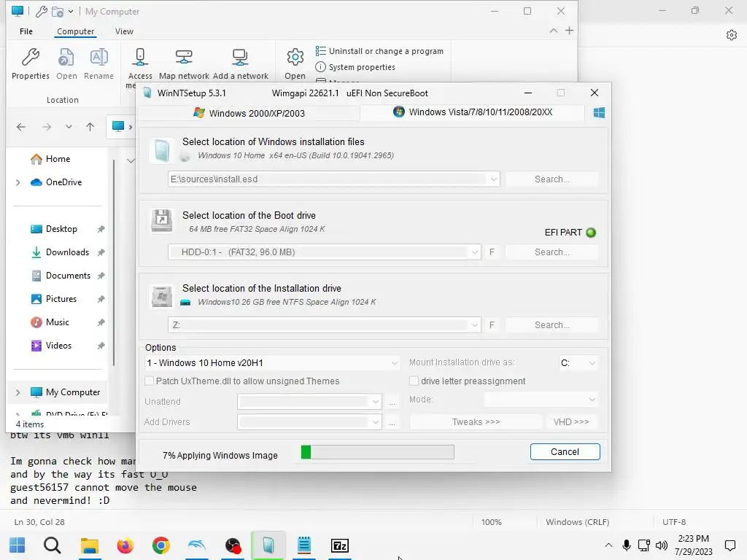
Task: Click the green EFI PART status indicator
Action: point(591,233)
